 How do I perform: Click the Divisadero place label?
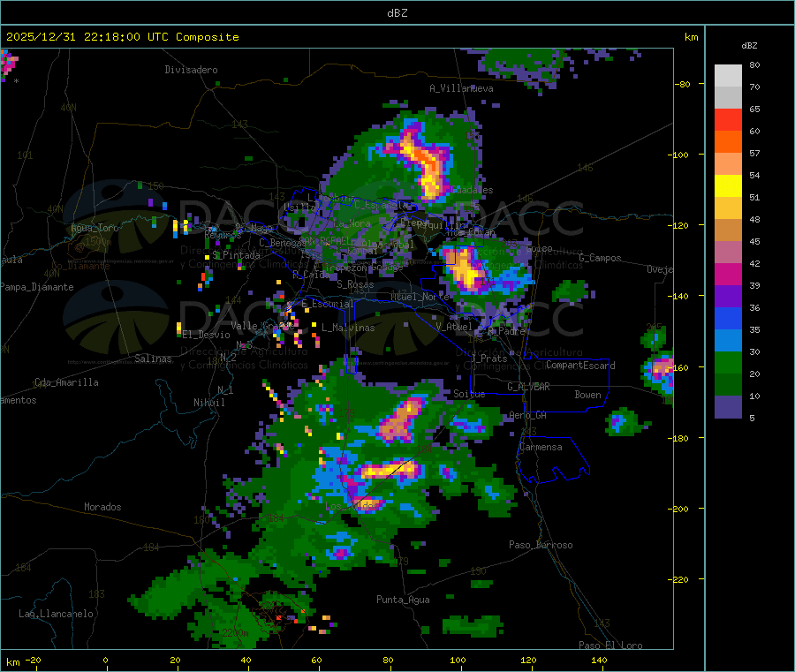point(191,70)
